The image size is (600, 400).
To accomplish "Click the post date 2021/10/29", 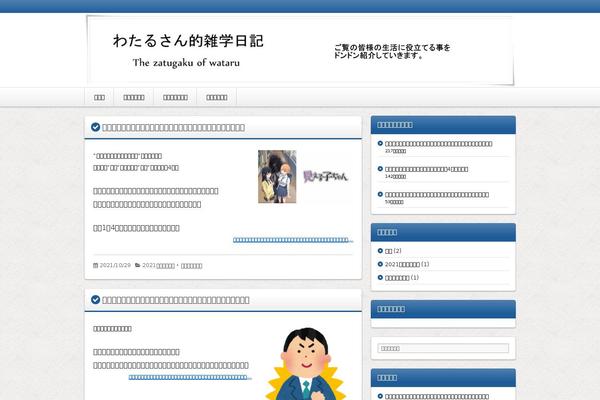I will (115, 265).
